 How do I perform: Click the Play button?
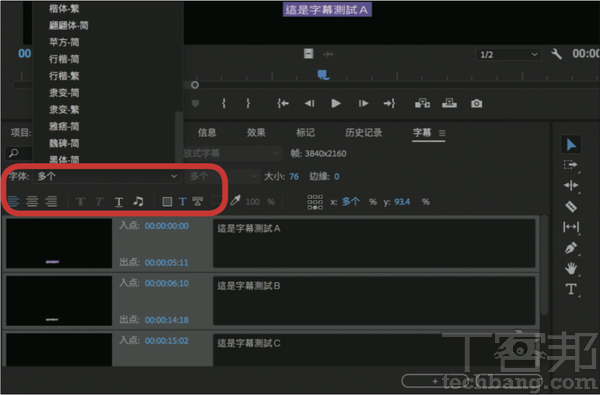(336, 103)
